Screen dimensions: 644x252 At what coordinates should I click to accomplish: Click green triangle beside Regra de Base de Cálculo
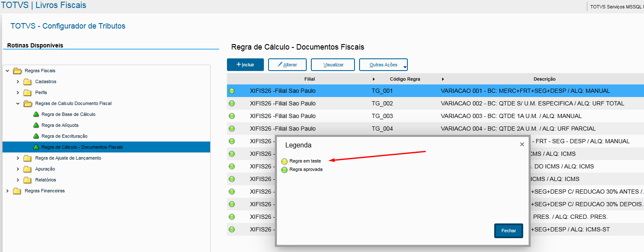click(x=36, y=114)
